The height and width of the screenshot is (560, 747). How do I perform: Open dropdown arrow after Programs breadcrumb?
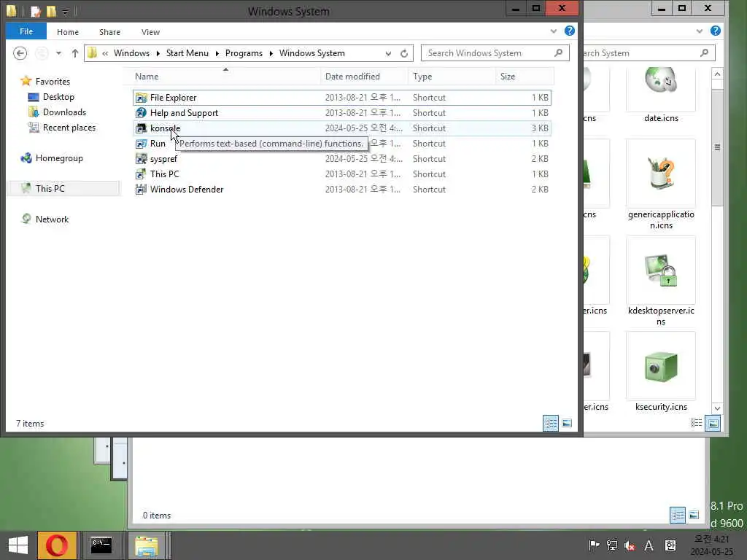(271, 53)
